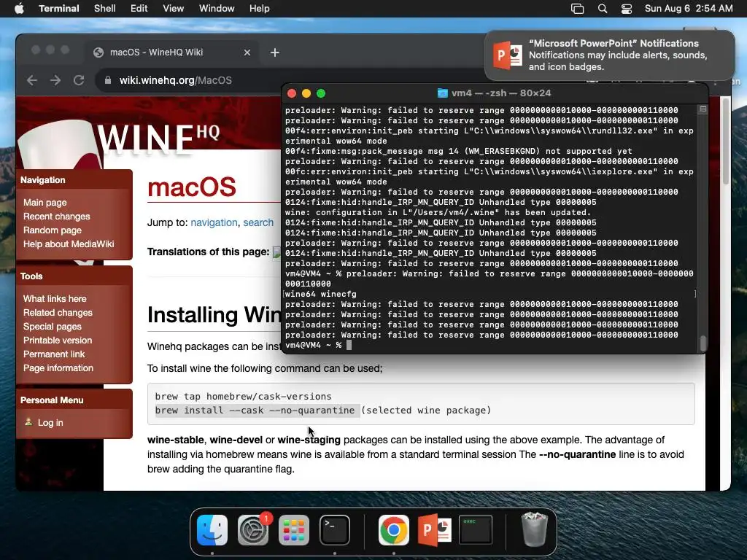Open the minimized terminal window in Dock
Image resolution: width=747 pixels, height=560 pixels.
point(476,529)
